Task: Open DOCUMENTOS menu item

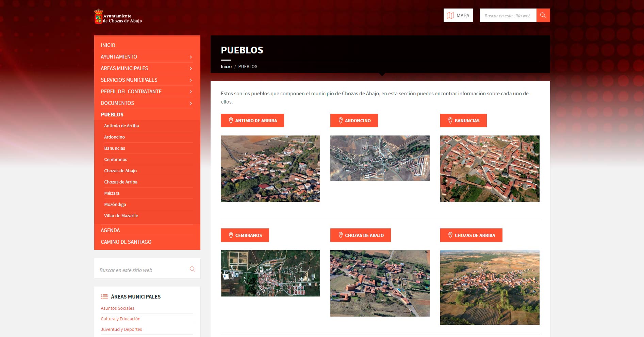Action: [117, 103]
